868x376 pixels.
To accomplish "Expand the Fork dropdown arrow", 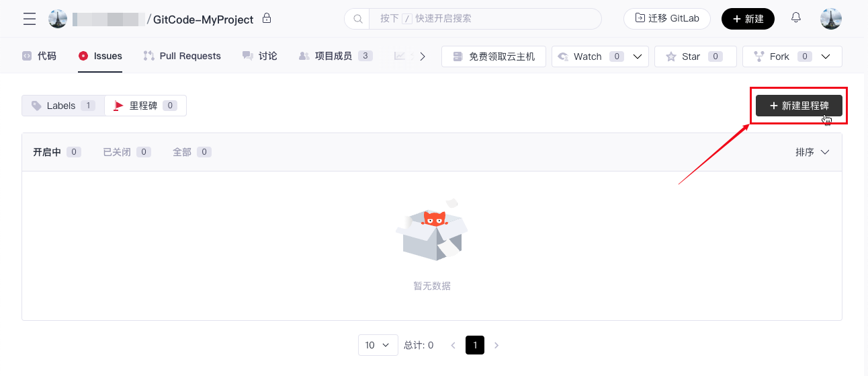I will [827, 57].
